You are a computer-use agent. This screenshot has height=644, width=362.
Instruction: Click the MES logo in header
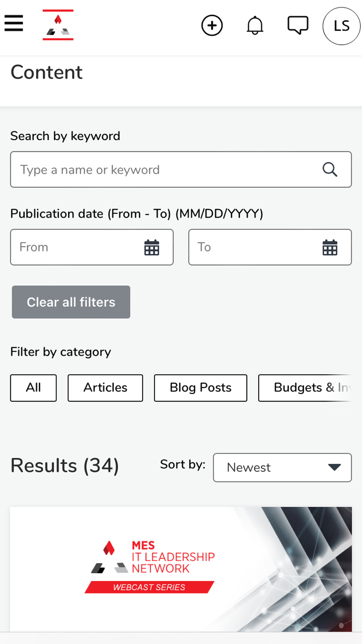click(58, 25)
